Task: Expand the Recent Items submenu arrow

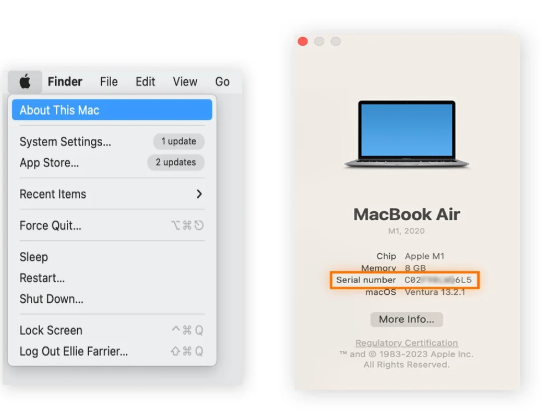Action: (x=199, y=194)
